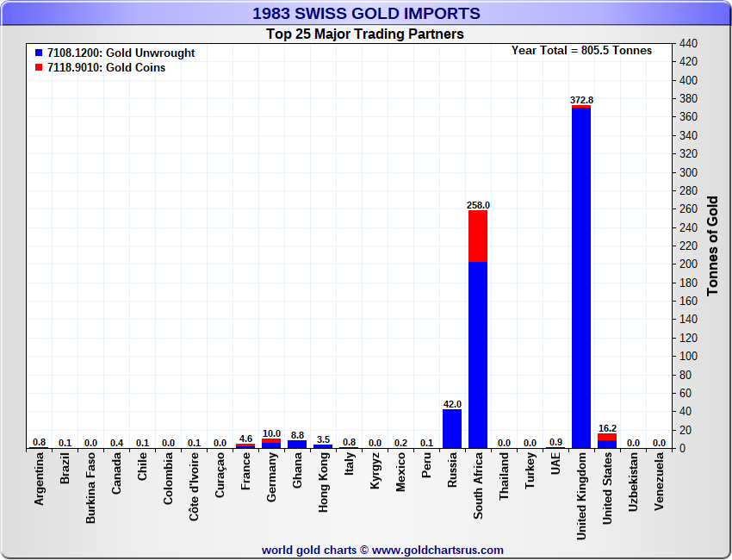Click the 0.9 value label above UAE
The width and height of the screenshot is (732, 560).
click(x=555, y=442)
